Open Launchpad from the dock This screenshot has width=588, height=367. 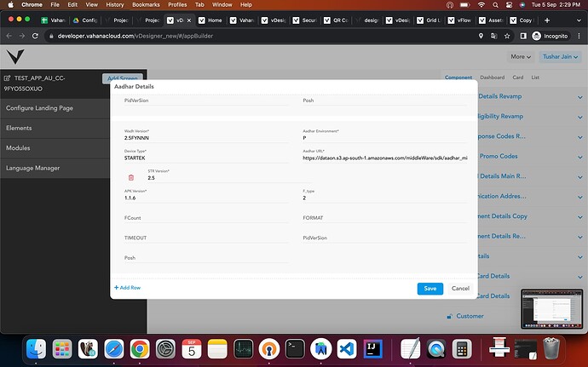point(62,349)
